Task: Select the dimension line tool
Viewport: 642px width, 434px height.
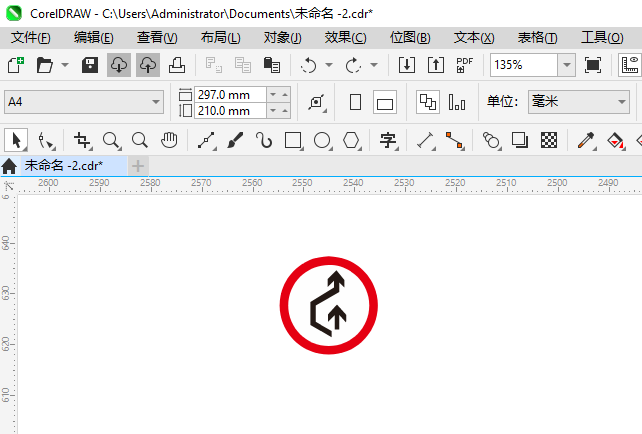Action: [x=426, y=141]
